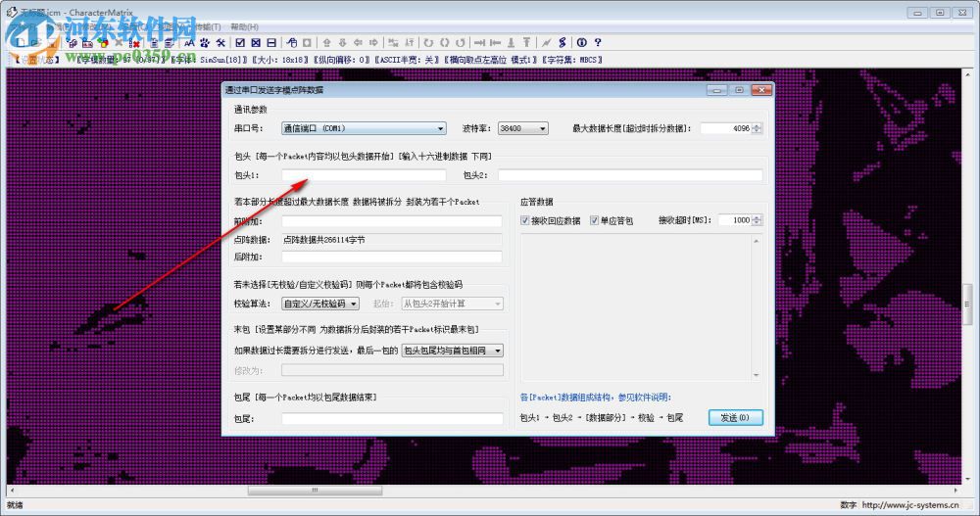Click the main window scroll left arrow
This screenshot has height=516, width=980.
coord(12,491)
